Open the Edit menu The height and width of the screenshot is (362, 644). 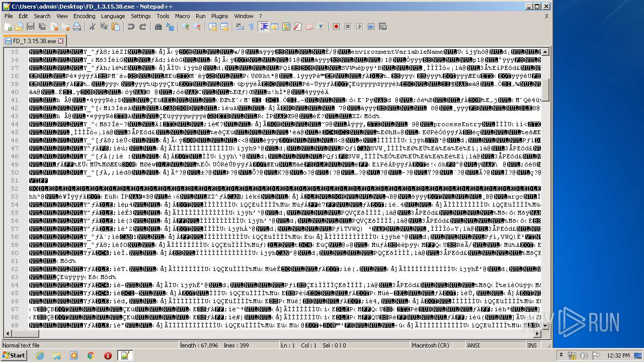click(x=24, y=16)
